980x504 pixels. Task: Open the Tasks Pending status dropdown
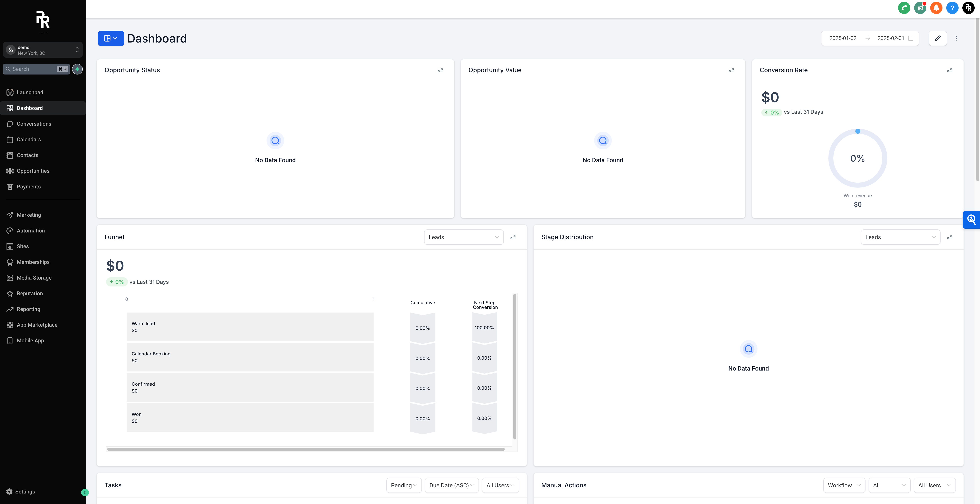404,485
